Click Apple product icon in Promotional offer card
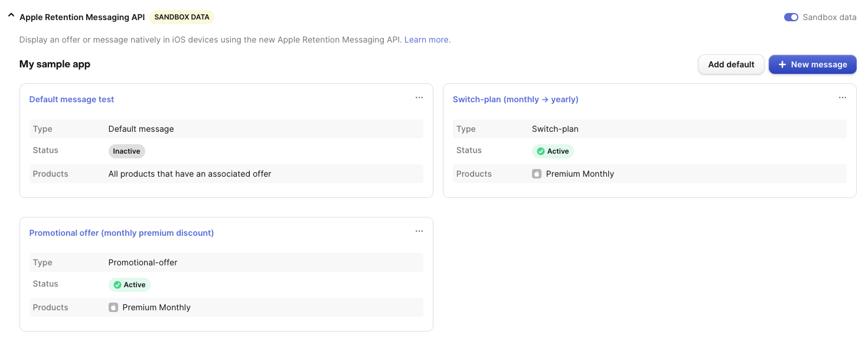Viewport: 868px width, 341px height. click(113, 307)
